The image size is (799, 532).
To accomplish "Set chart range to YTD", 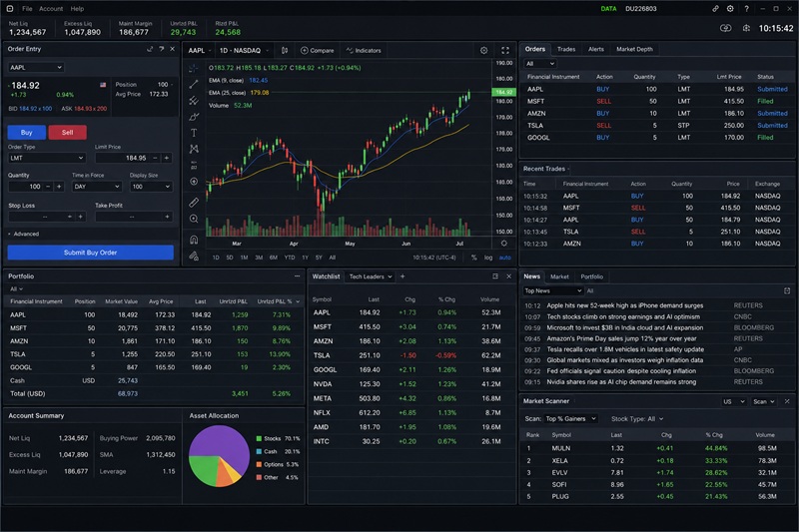I will coord(290,258).
